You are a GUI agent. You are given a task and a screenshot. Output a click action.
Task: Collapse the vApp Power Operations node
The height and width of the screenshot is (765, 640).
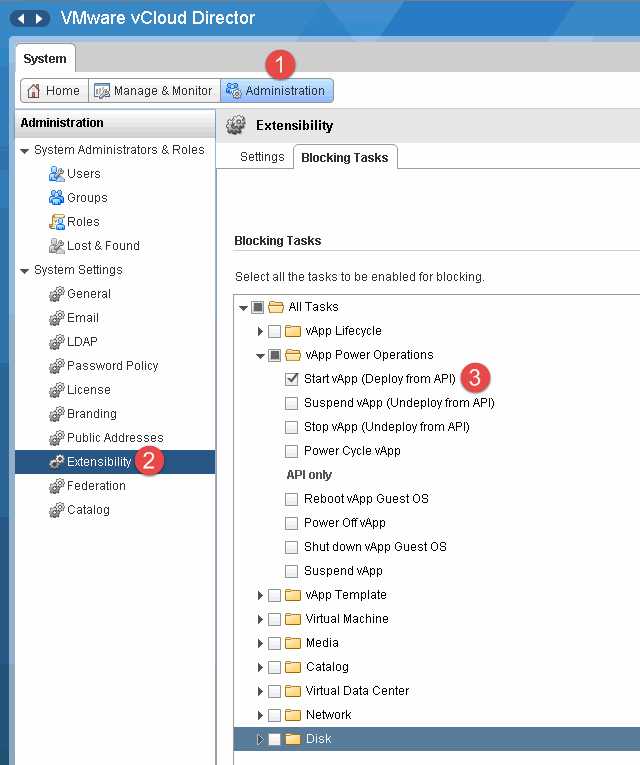pyautogui.click(x=260, y=355)
